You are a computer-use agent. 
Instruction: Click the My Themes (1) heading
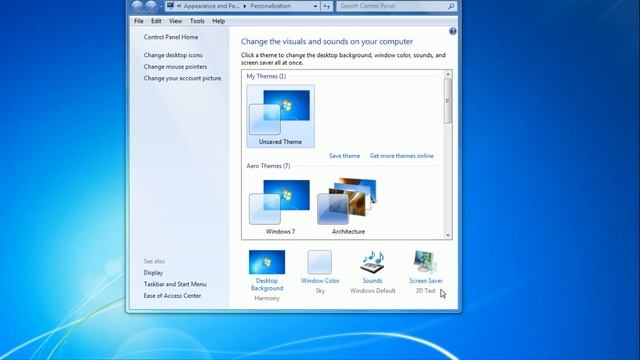click(266, 76)
